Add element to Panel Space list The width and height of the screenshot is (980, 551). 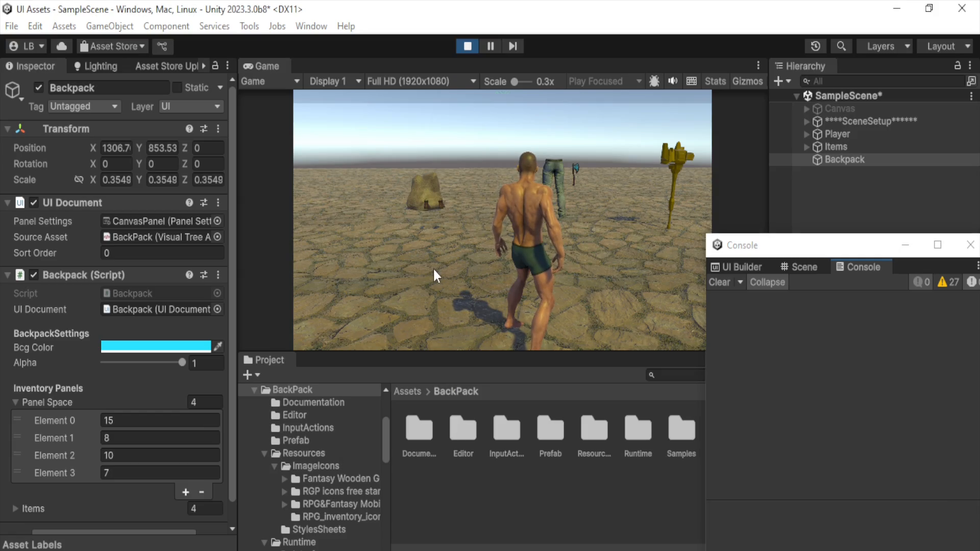point(186,492)
